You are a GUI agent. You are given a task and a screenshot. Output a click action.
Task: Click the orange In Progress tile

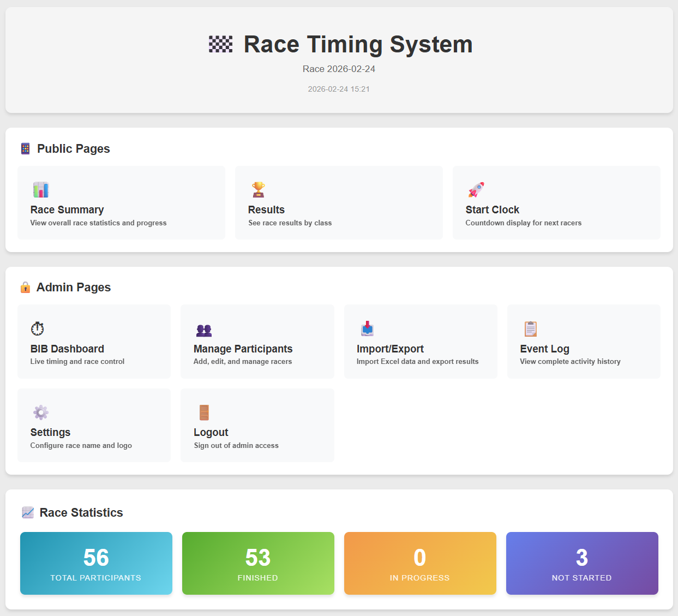(420, 563)
